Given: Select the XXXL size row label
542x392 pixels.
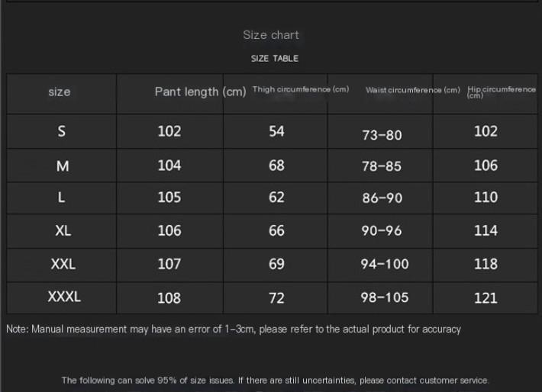Looking at the screenshot, I should coord(64,297).
